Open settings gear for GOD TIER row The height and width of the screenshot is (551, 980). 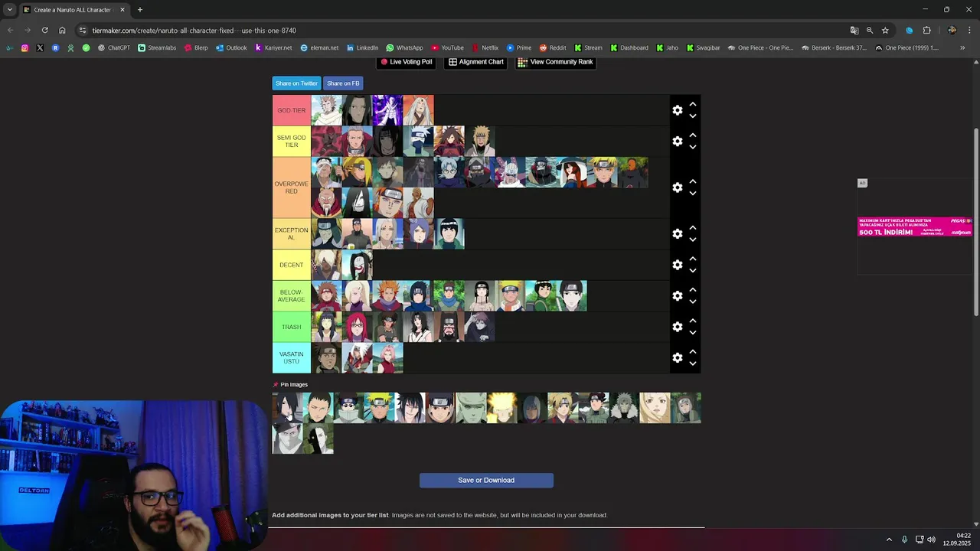[x=678, y=110]
